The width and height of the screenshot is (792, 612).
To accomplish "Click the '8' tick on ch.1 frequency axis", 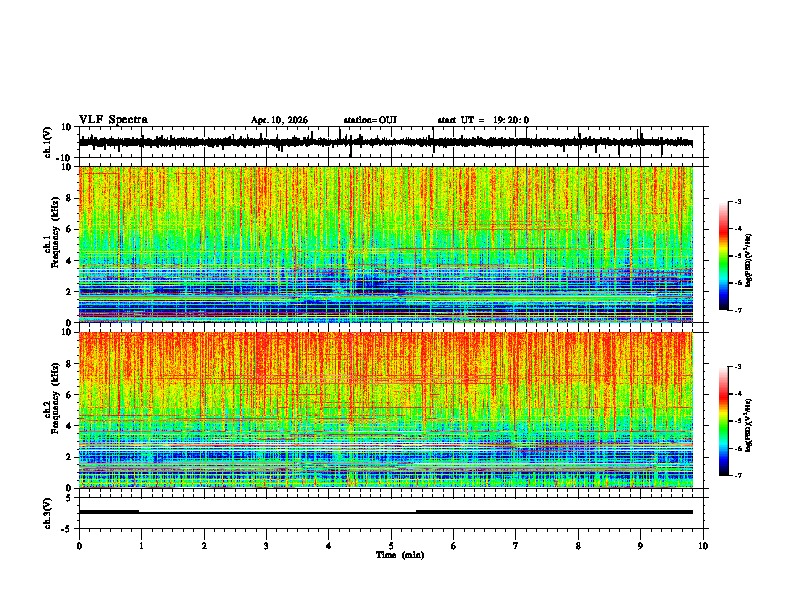I will pos(70,198).
